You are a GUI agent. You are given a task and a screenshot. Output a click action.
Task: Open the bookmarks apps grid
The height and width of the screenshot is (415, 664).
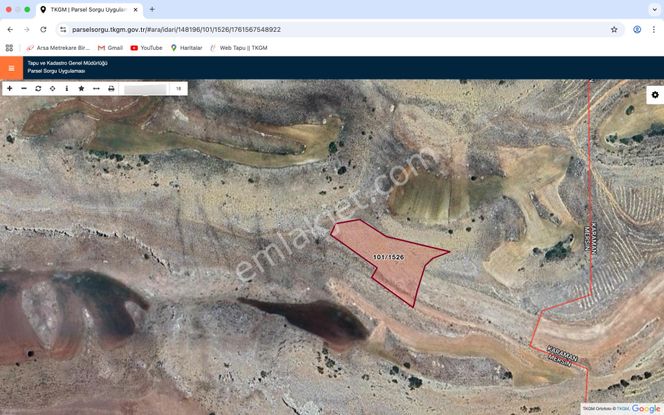click(x=10, y=47)
